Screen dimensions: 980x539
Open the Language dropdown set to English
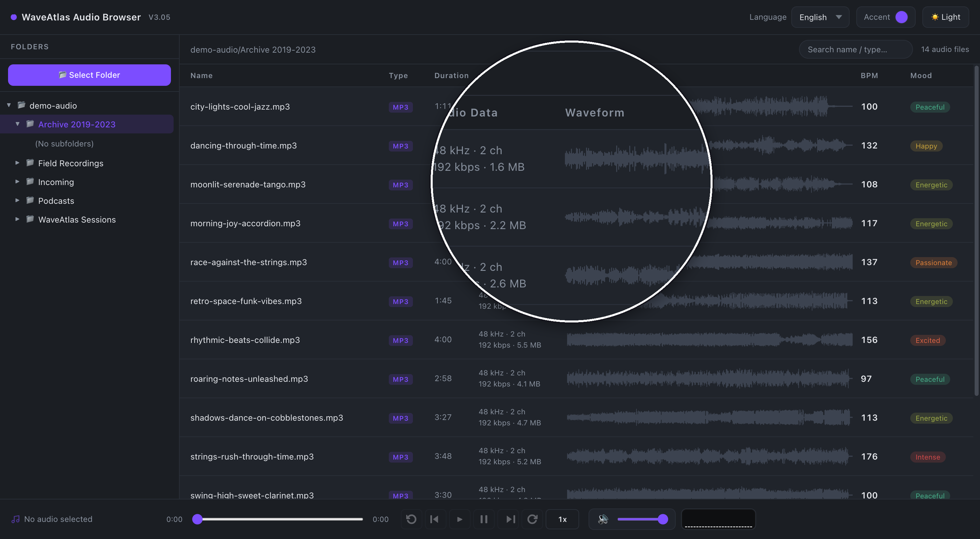[x=820, y=17]
